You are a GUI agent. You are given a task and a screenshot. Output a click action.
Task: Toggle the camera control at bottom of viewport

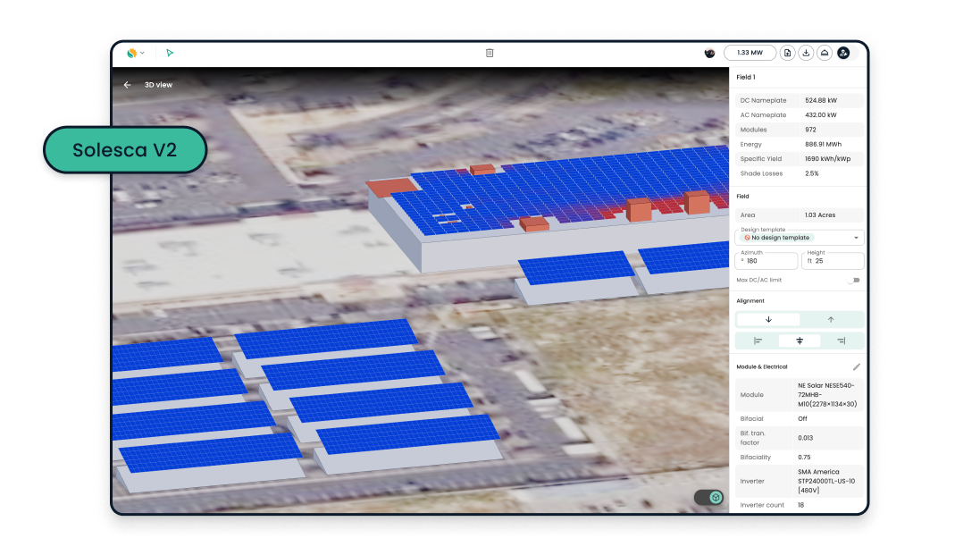(x=708, y=496)
